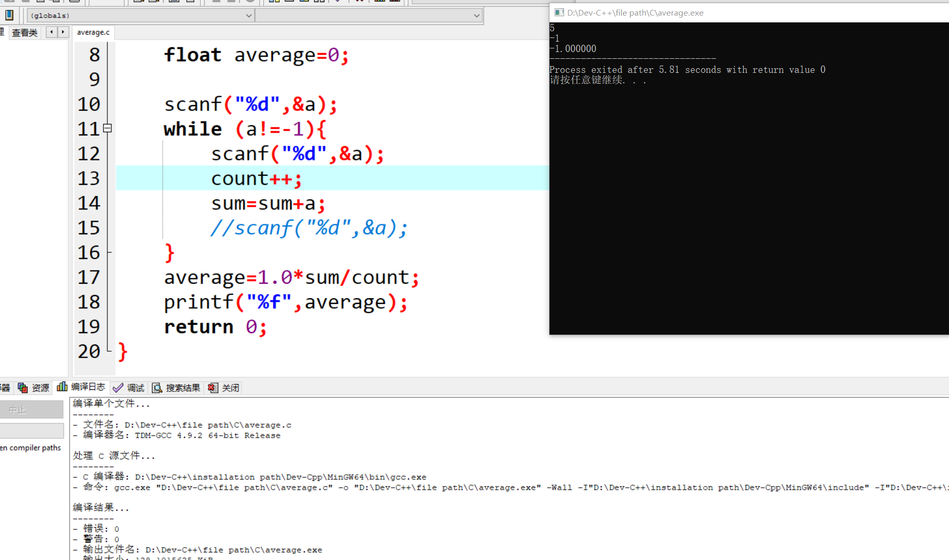Open the 查看类 class view tab
The image size is (949, 560).
pyautogui.click(x=24, y=32)
